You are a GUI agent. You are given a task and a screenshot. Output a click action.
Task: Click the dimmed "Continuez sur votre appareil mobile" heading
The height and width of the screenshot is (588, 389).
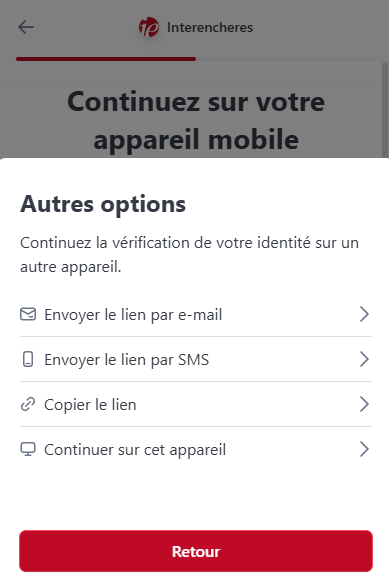click(x=196, y=120)
